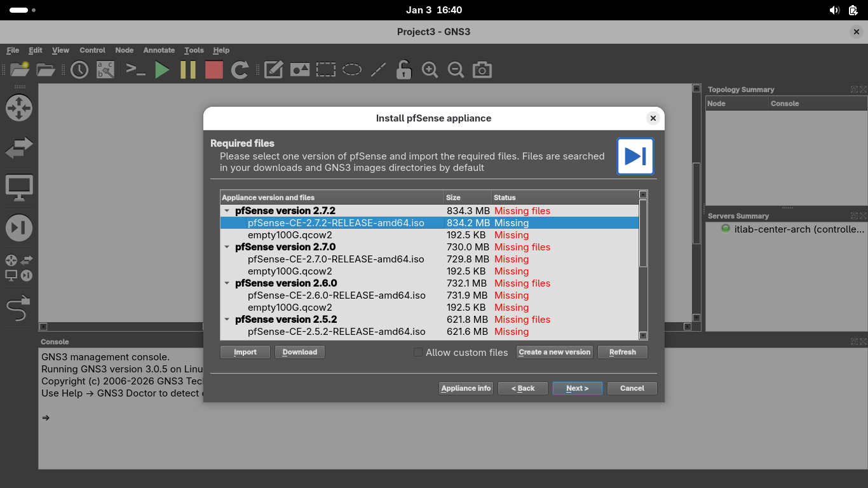The image size is (868, 488).
Task: Click the Add a link cable icon
Action: tap(18, 309)
